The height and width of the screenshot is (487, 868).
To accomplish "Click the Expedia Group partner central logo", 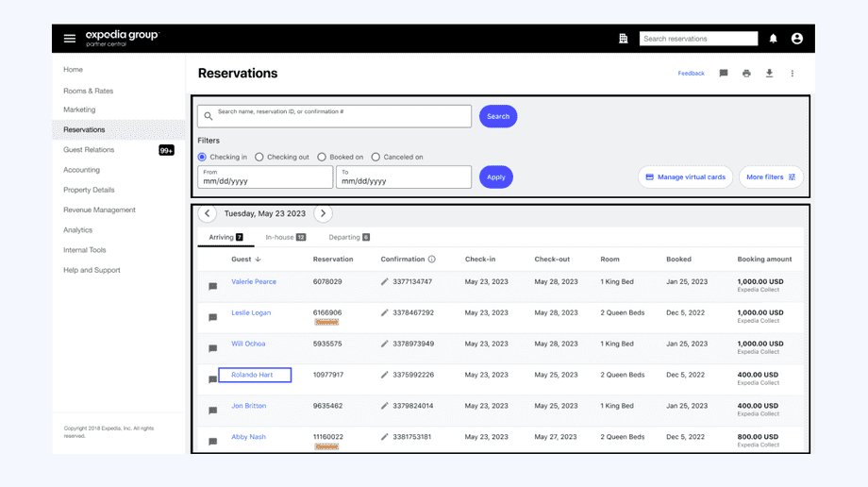I will tap(123, 38).
